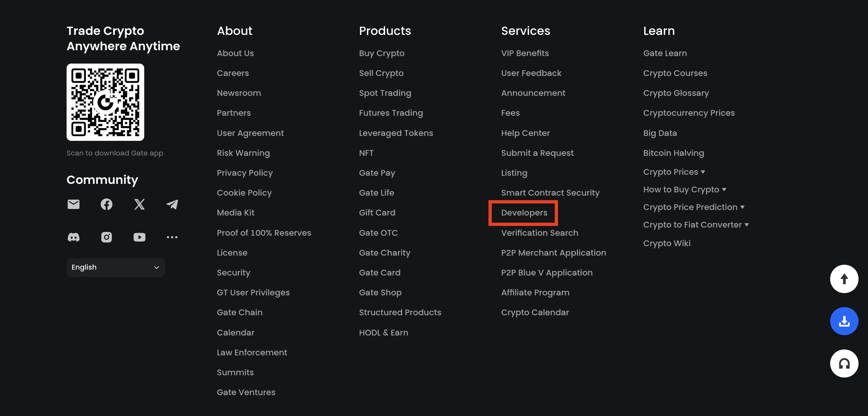The image size is (868, 416).
Task: Click the scroll-to-top arrow button
Action: coord(844,279)
